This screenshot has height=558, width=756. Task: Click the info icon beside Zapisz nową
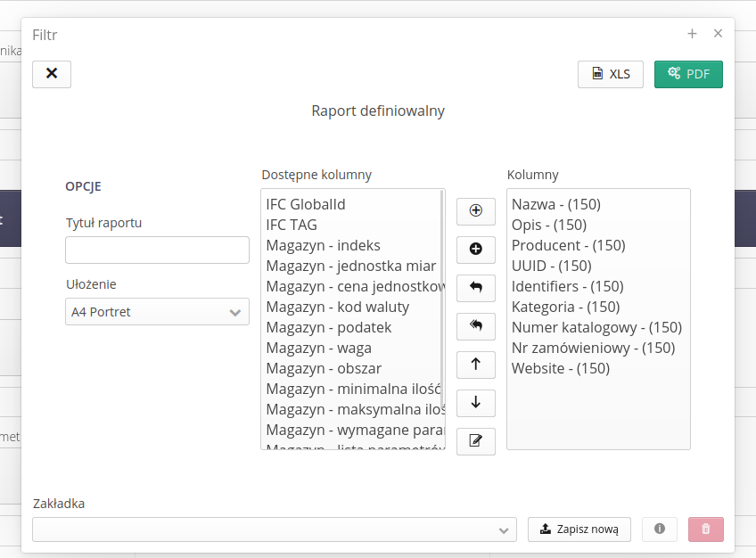coord(660,529)
